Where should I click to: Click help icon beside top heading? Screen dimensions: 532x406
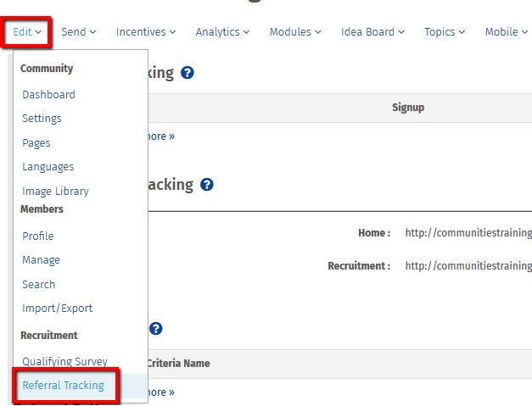coord(188,73)
